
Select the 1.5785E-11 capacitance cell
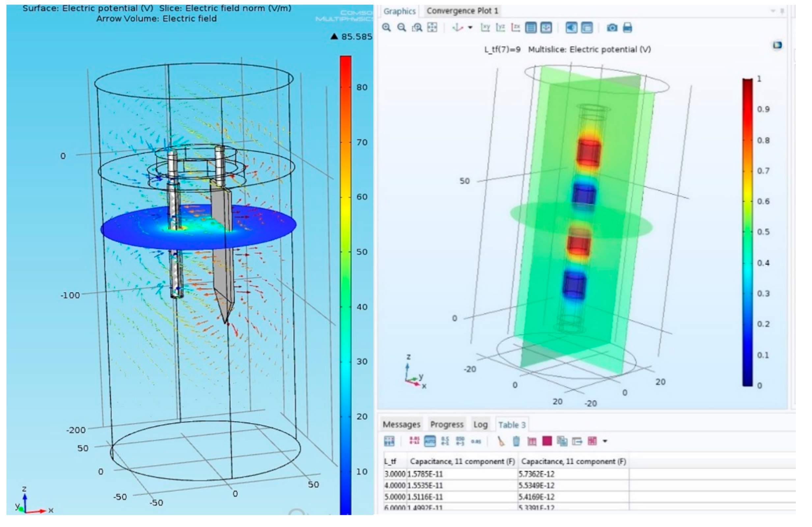coord(425,474)
